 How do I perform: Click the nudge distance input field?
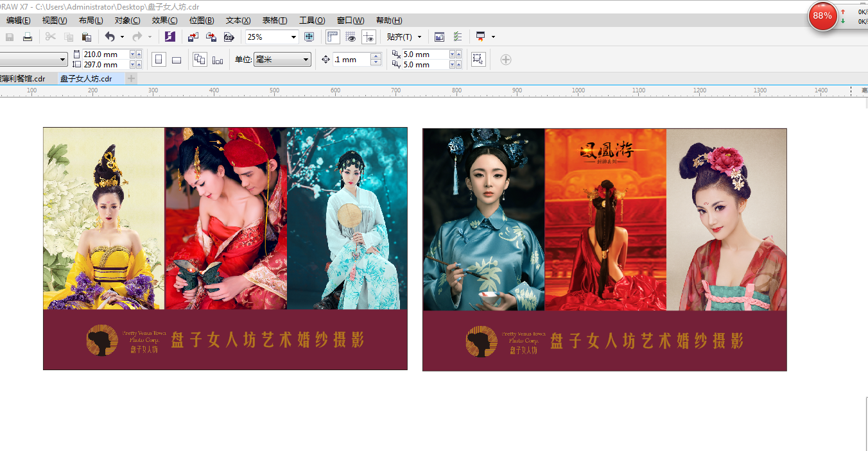pos(351,60)
